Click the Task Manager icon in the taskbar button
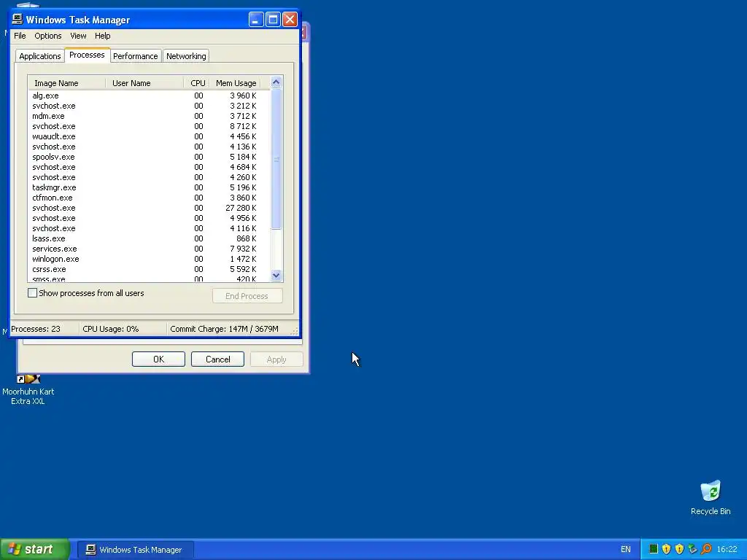Screen dimensions: 747x560 point(90,550)
